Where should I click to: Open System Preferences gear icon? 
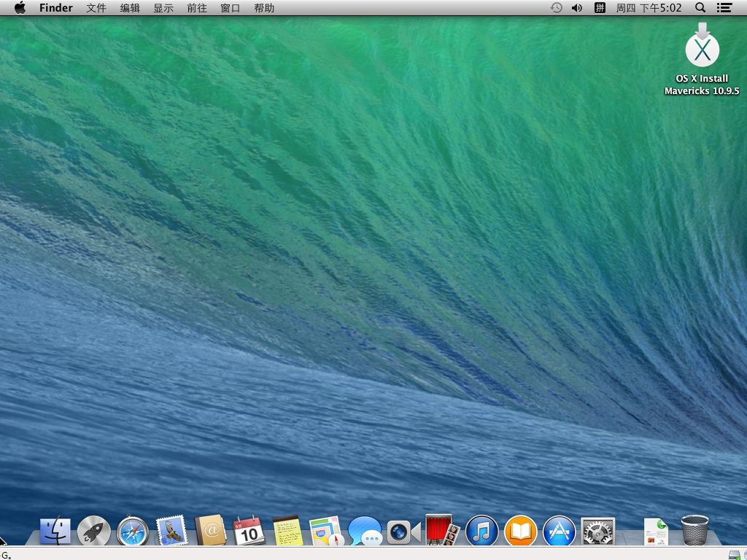(x=598, y=531)
